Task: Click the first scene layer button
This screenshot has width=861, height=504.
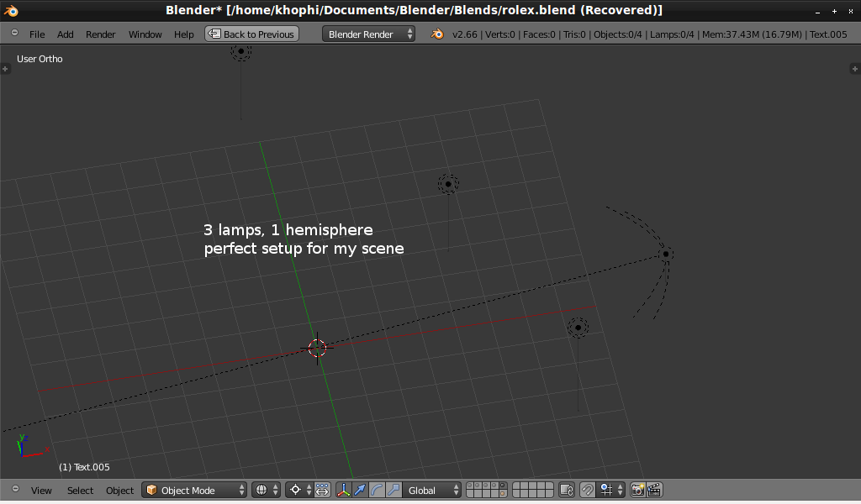Action: [x=470, y=486]
